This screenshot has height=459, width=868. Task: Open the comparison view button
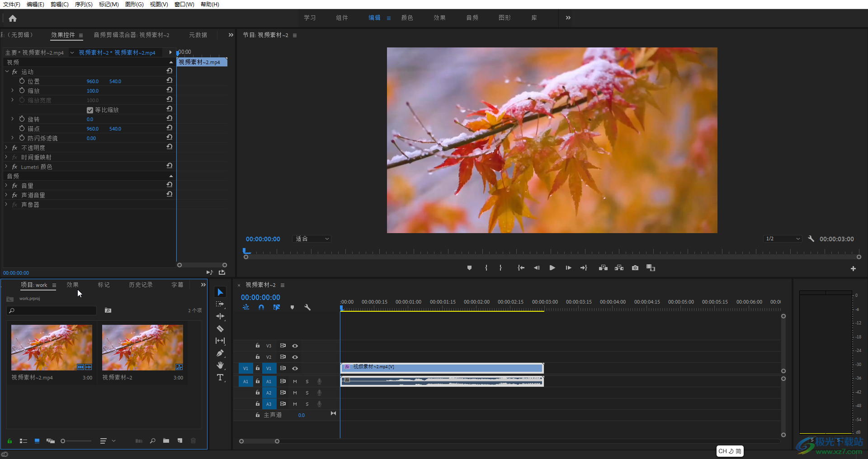coord(651,268)
